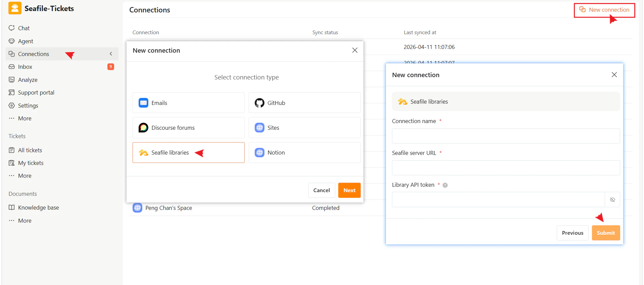Click the 2026-04-11 11:07:06 timestamp

coord(429,47)
